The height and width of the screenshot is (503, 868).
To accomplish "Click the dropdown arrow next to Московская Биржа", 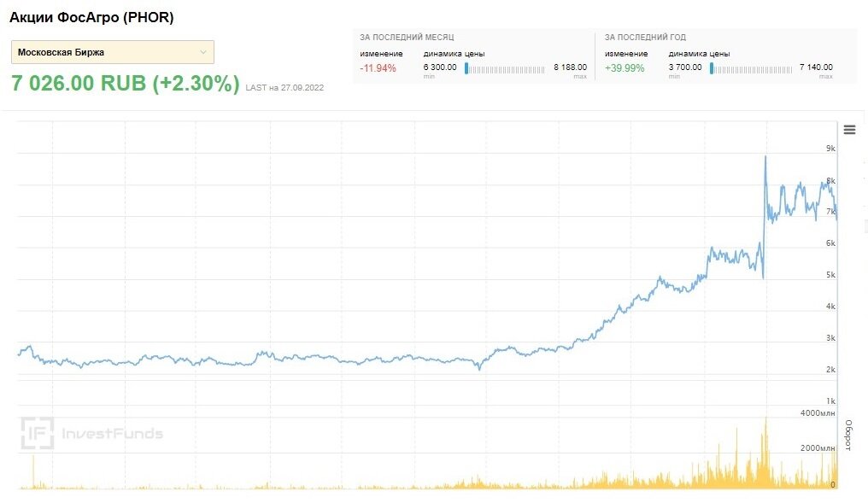I will [204, 52].
